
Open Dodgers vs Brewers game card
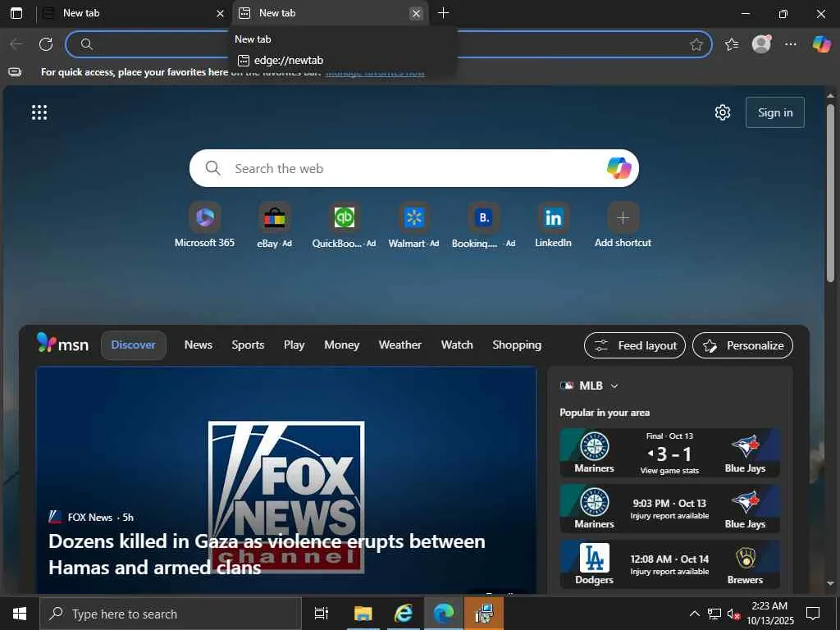pos(669,564)
